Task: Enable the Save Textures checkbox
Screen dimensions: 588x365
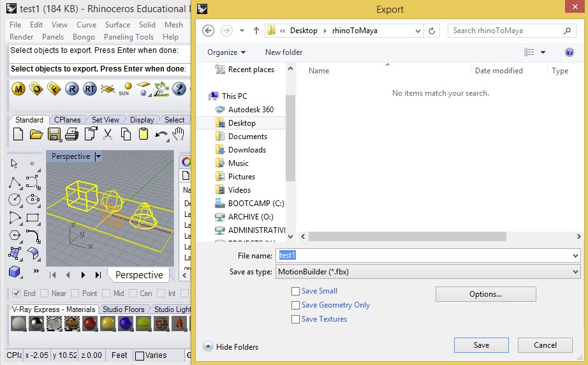Action: 295,319
